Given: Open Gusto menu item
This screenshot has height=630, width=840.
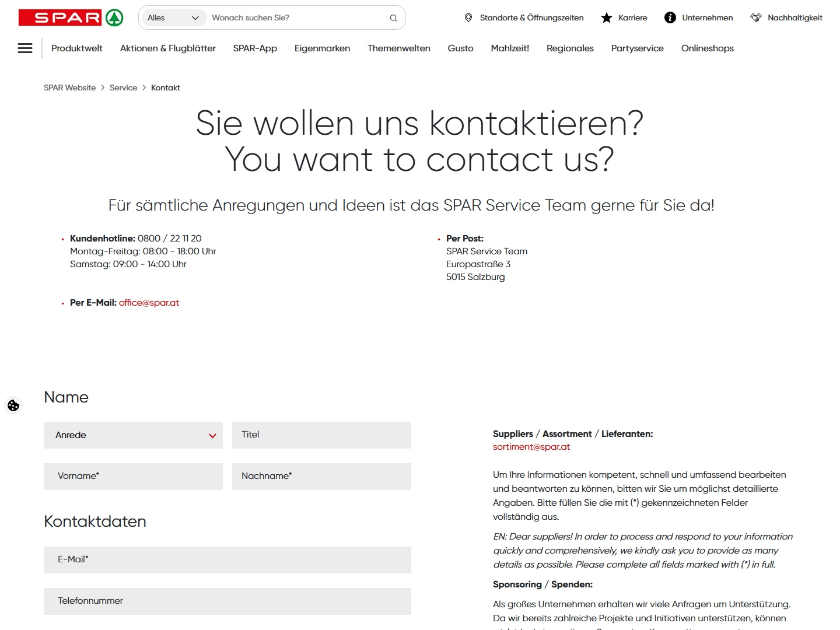Looking at the screenshot, I should click(x=460, y=48).
